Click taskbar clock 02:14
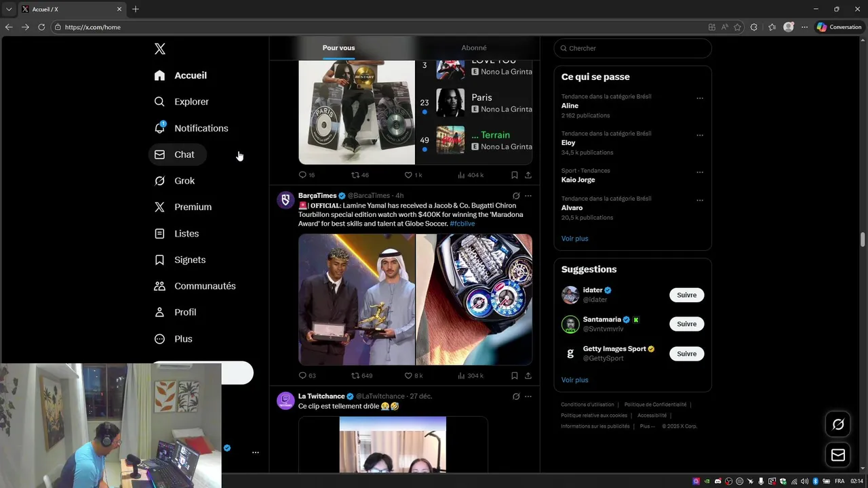The height and width of the screenshot is (488, 868). coord(857,481)
